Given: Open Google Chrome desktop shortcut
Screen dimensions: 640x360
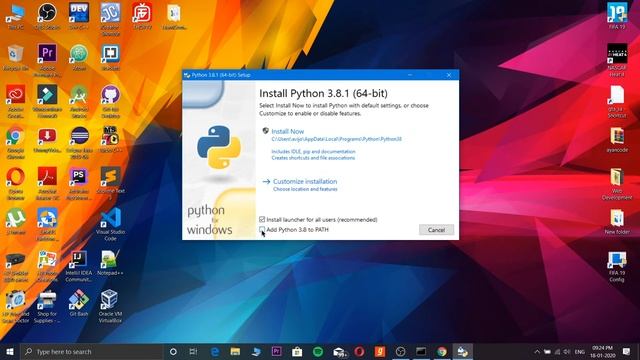Looking at the screenshot, I should (16, 142).
